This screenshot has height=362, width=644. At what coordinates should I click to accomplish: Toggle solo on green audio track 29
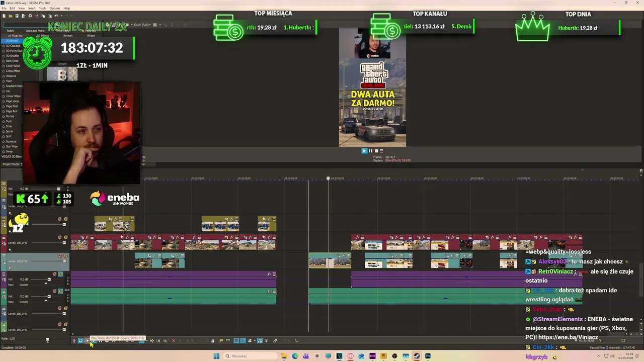coord(61,291)
